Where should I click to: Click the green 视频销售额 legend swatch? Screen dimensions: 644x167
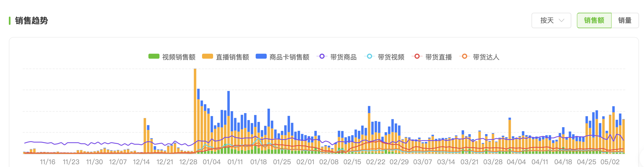coord(154,56)
